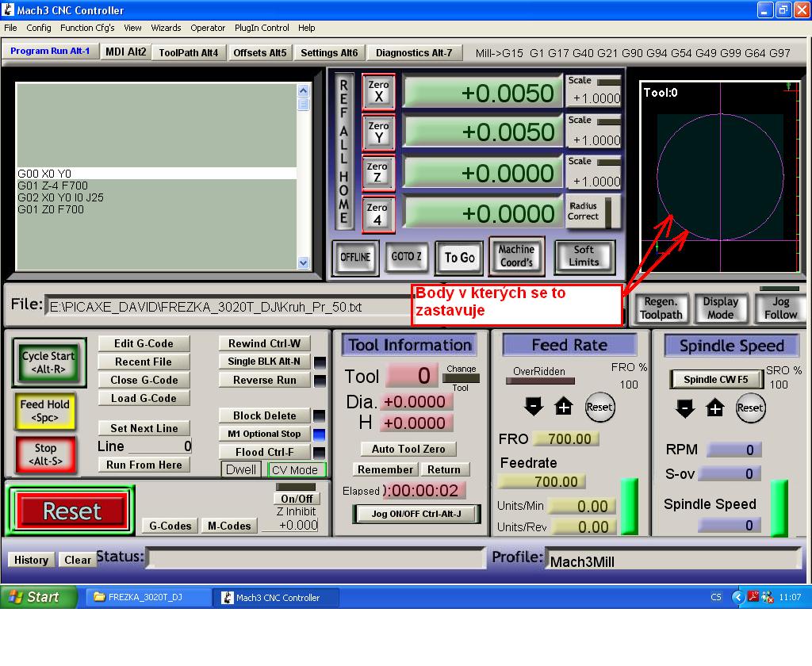Increase feed rate override with plus arrow
This screenshot has width=812, height=666.
[563, 408]
